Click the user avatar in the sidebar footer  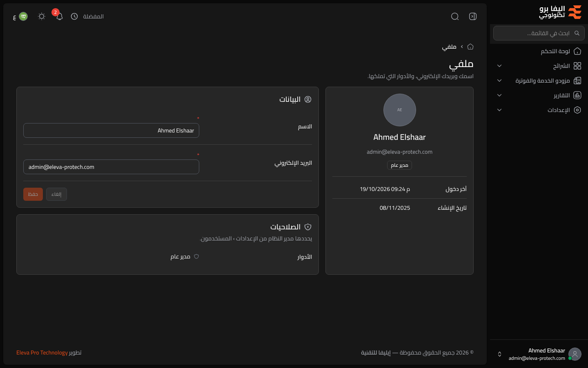pos(575,354)
